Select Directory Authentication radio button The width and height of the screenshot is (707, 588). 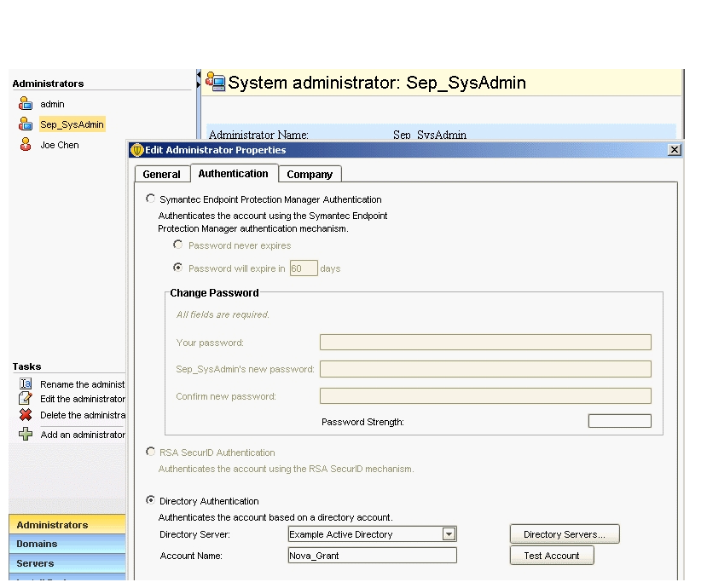point(151,500)
